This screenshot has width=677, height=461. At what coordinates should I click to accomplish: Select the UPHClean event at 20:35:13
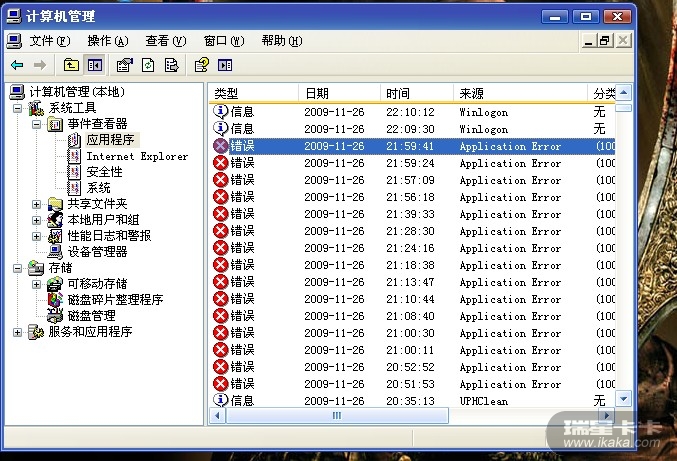pyautogui.click(x=412, y=401)
